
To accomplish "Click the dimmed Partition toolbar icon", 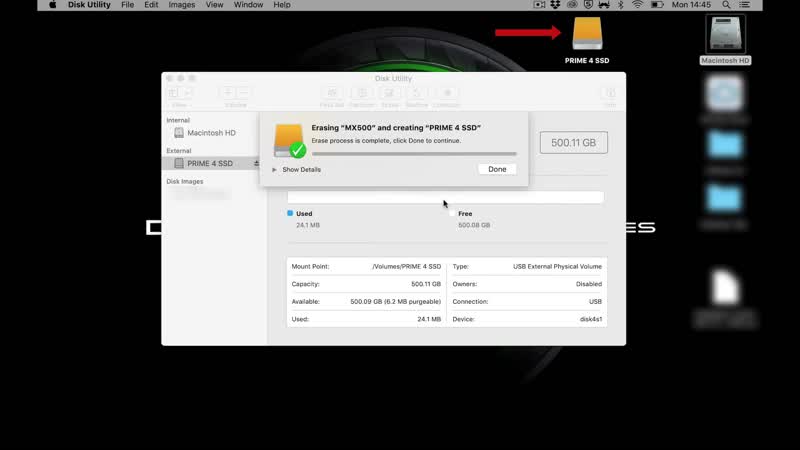I will click(x=362, y=93).
